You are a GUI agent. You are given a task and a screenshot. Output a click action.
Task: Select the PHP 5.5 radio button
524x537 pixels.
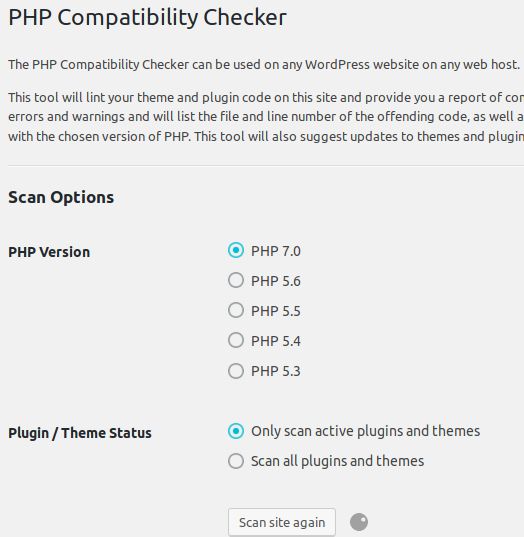tap(236, 310)
